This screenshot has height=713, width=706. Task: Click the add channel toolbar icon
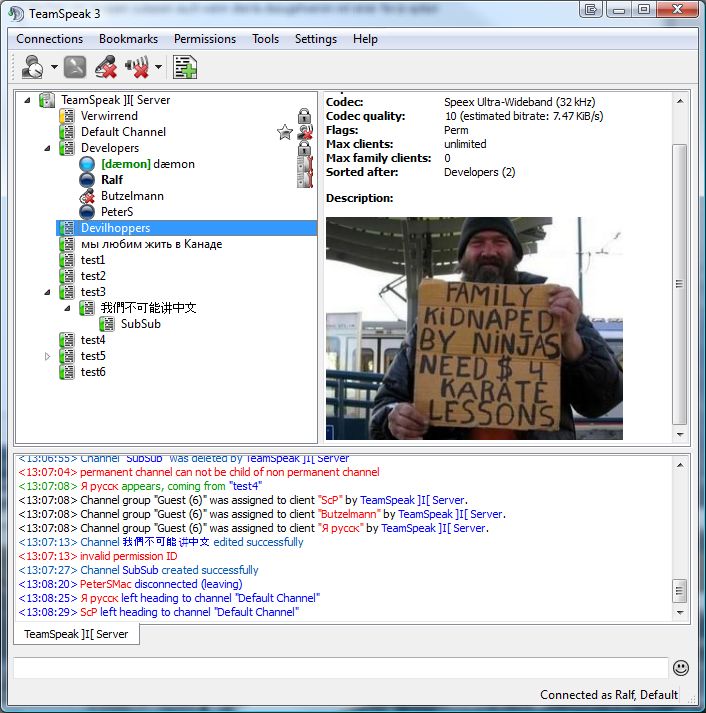pos(185,68)
